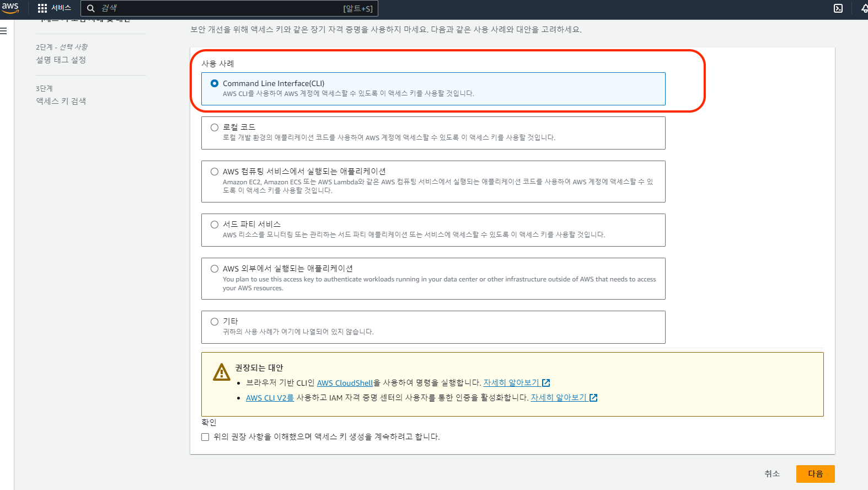Click the 사용 사례 section label

[218, 64]
